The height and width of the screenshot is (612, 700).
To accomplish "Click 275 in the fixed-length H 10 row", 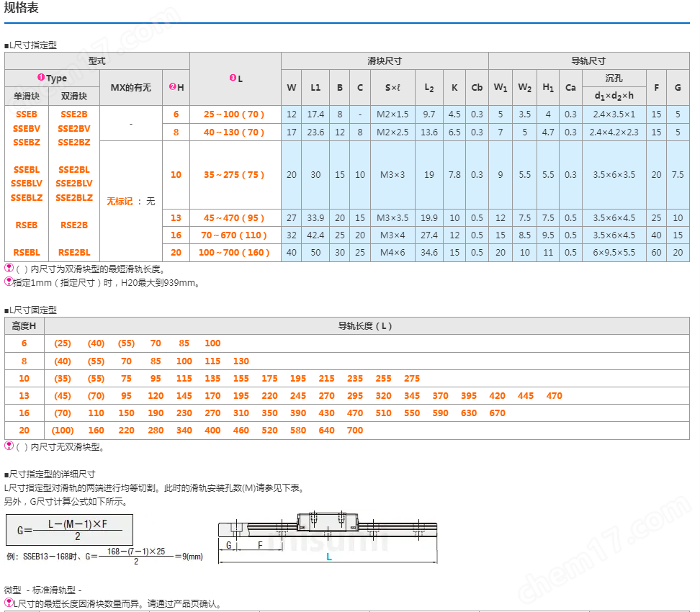I will click(412, 379).
